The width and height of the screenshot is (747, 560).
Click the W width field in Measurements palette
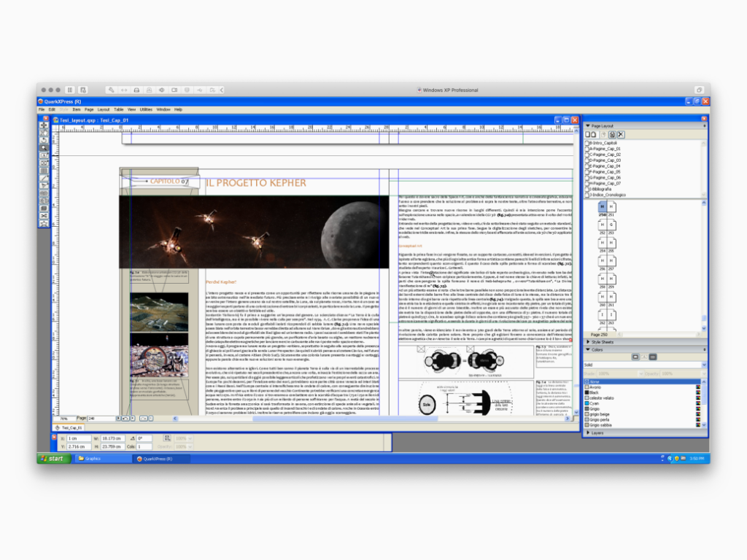tap(112, 438)
